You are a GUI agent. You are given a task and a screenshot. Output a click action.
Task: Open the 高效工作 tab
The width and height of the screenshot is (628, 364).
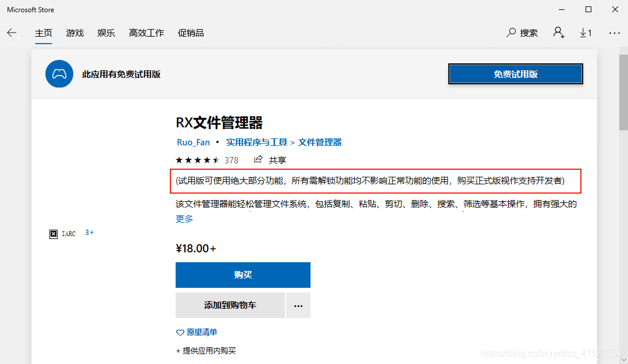pyautogui.click(x=147, y=33)
